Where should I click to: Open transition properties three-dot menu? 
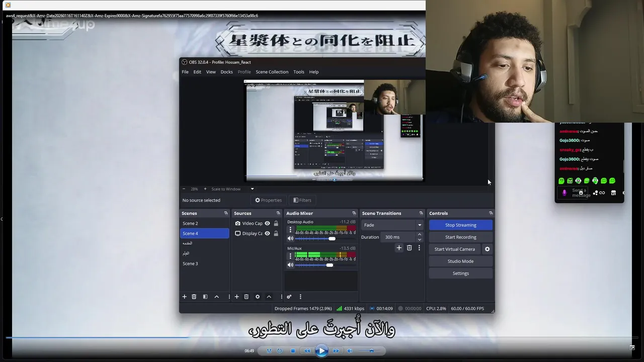419,248
